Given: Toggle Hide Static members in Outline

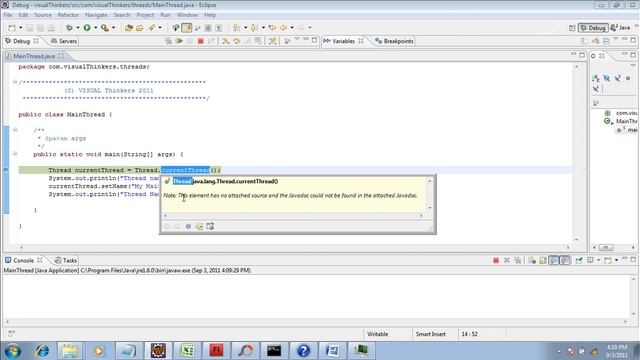Looking at the screenshot, I should (618, 78).
